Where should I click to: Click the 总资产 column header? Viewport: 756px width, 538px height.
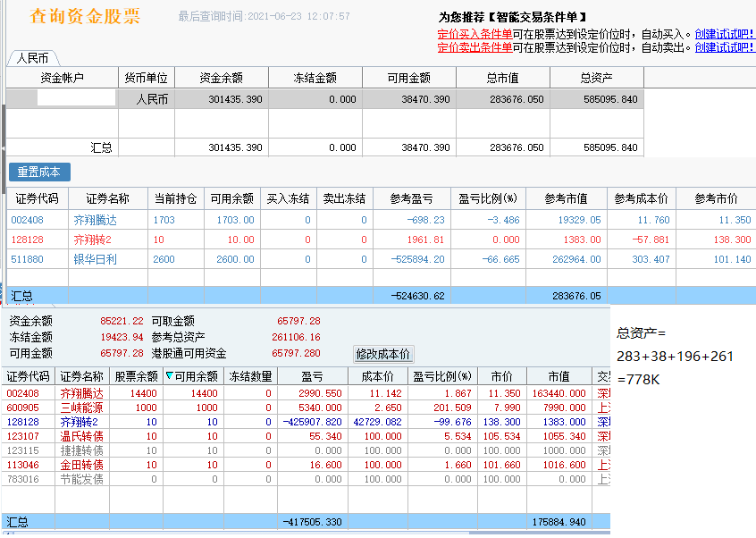(596, 78)
